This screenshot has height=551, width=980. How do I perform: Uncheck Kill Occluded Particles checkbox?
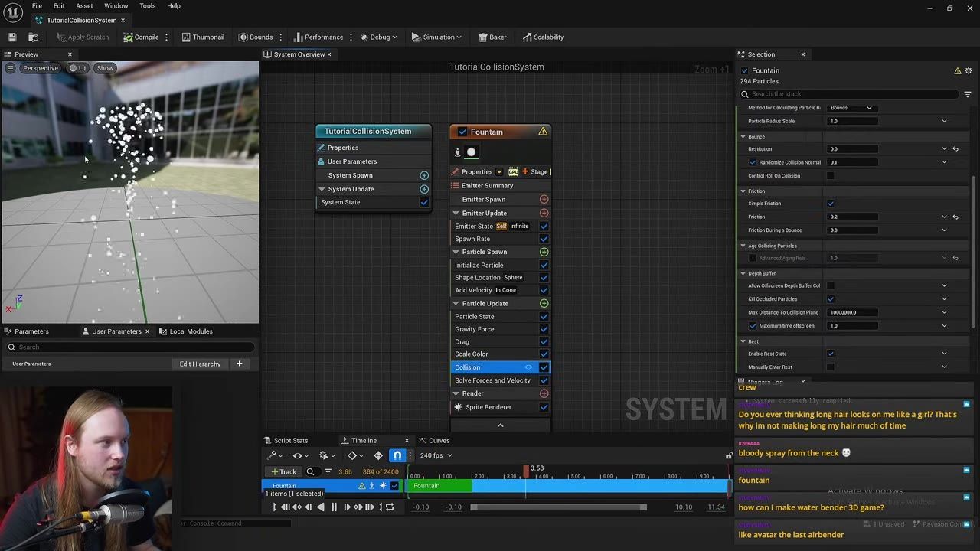coord(831,299)
